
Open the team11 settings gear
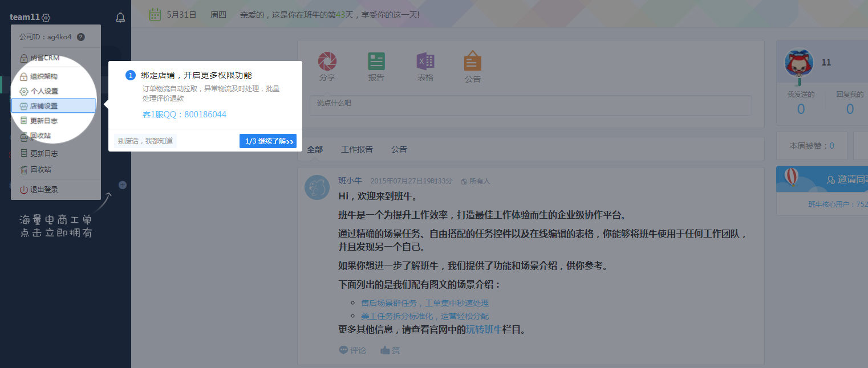tap(46, 18)
